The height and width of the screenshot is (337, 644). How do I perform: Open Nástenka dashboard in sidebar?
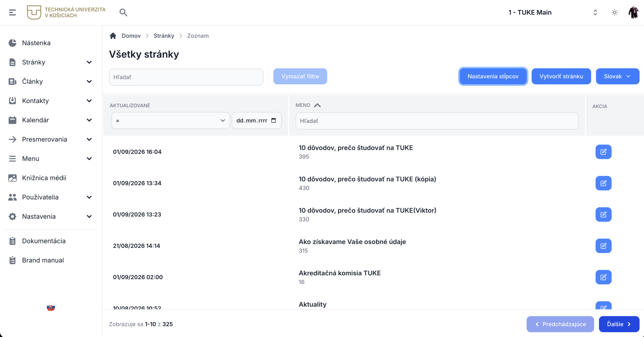(51, 43)
